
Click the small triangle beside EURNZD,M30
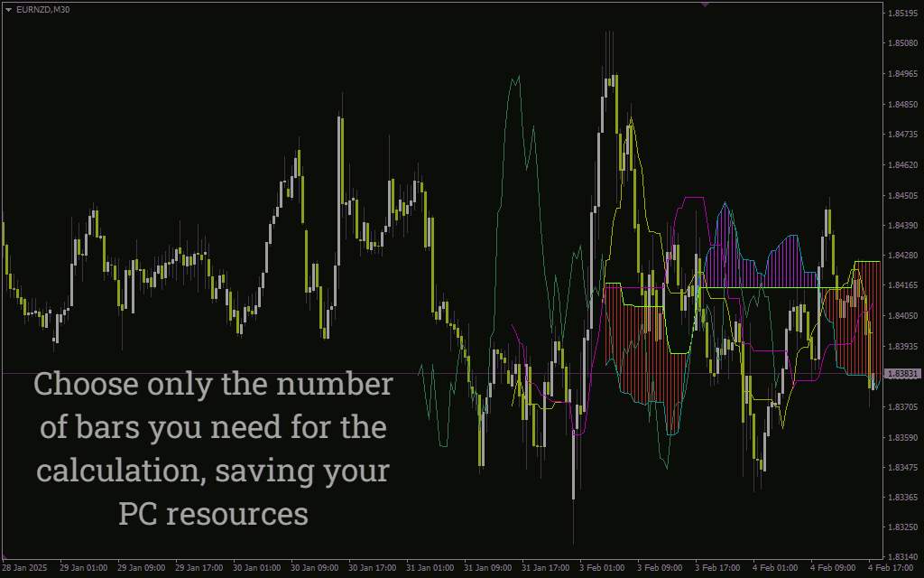click(8, 10)
